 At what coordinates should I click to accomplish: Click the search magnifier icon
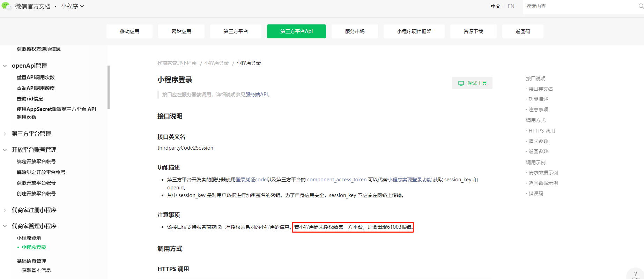point(641,6)
